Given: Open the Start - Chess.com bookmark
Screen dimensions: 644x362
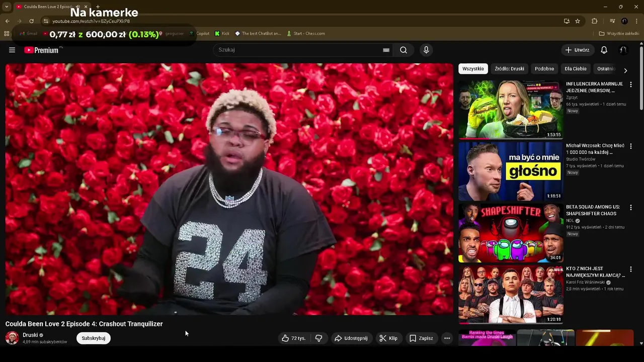Looking at the screenshot, I should (306, 34).
